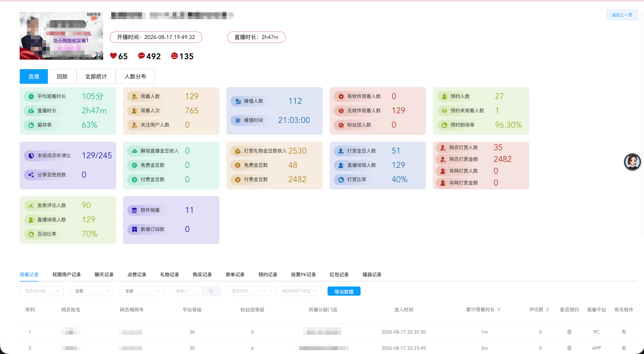Click the 解锁直播金豆收入 icon
644x354 pixels.
coord(134,151)
